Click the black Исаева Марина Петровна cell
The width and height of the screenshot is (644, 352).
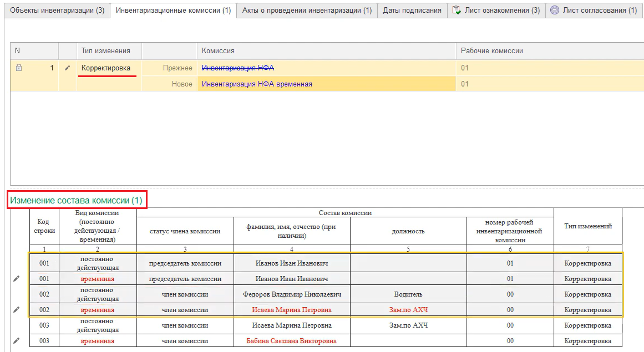click(x=292, y=325)
